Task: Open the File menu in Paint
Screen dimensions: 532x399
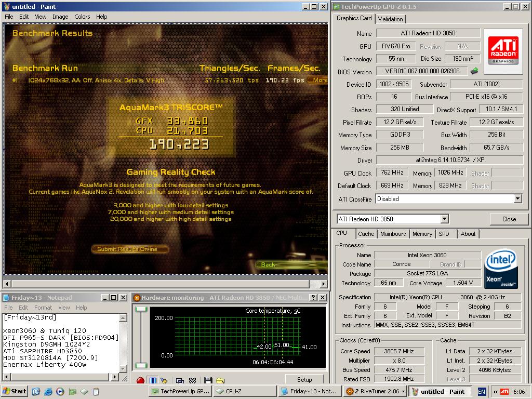Action: 9,17
